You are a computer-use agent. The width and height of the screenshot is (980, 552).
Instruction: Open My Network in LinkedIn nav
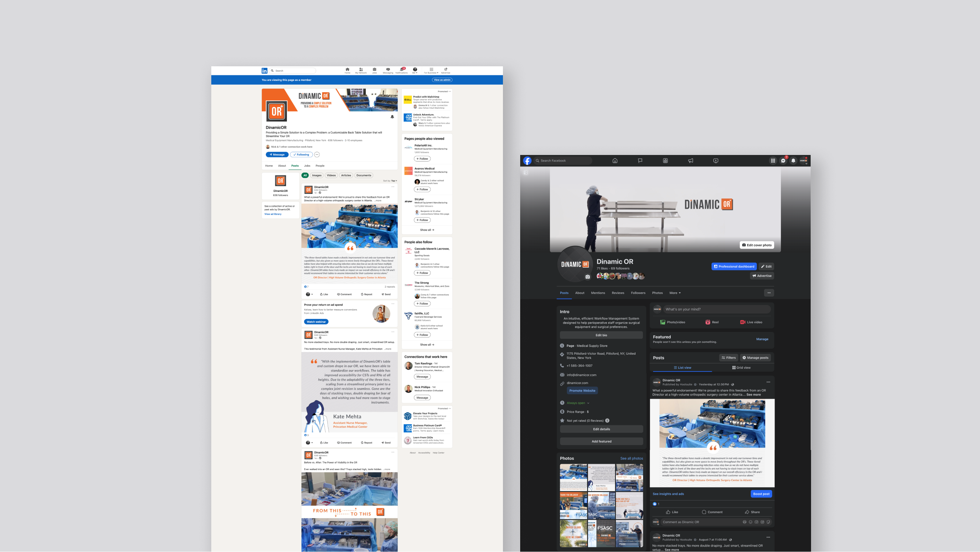[x=361, y=71]
